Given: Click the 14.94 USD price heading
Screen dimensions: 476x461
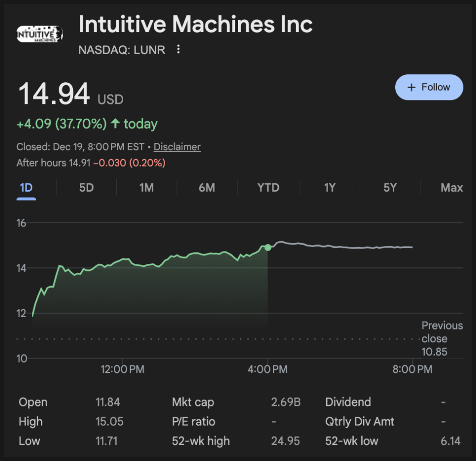Looking at the screenshot, I should click(x=54, y=94).
